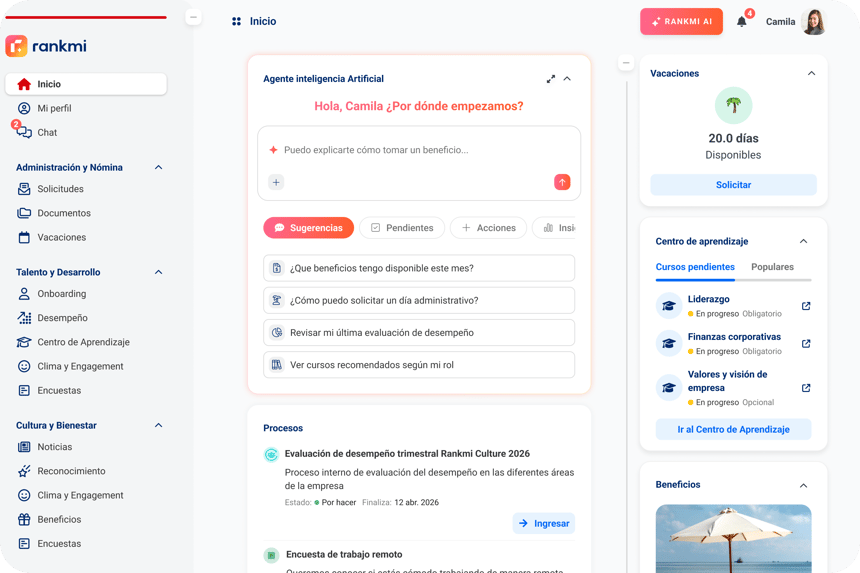Open Evaluación de desempeño trimestral process title
The image size is (860, 573).
[407, 454]
